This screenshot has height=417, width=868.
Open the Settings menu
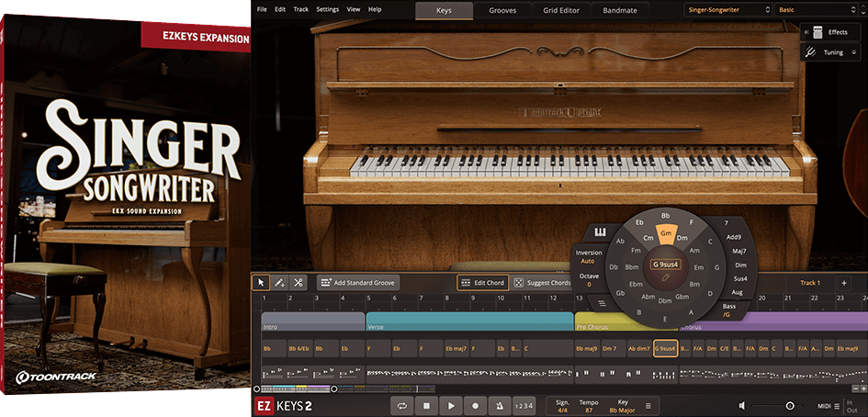(327, 9)
